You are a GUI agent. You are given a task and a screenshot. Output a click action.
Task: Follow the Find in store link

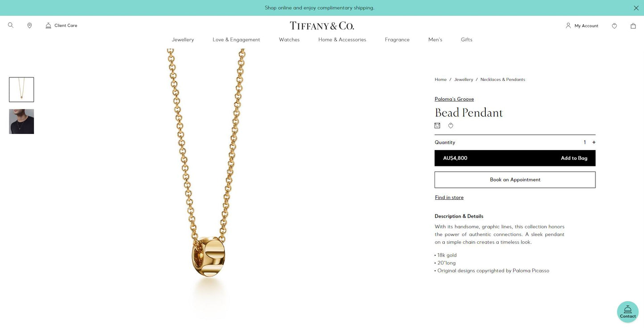coord(449,198)
